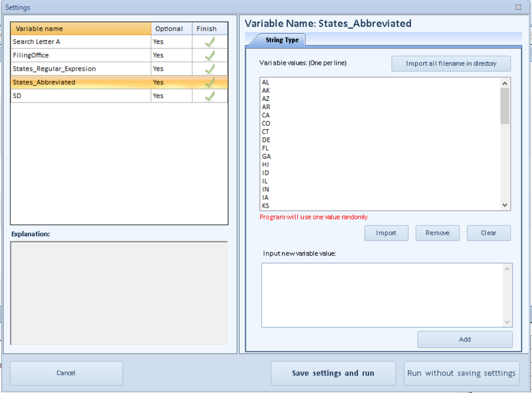
Task: Click Add to add the new value
Action: [465, 340]
